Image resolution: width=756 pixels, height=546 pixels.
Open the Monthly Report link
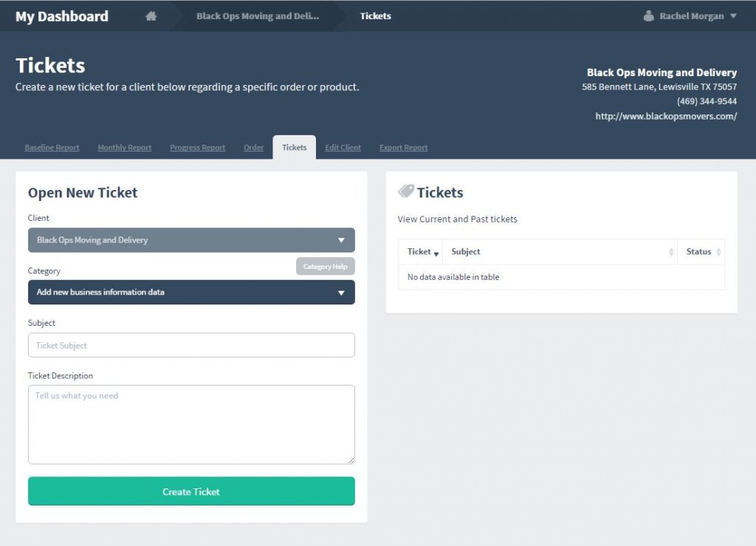124,147
